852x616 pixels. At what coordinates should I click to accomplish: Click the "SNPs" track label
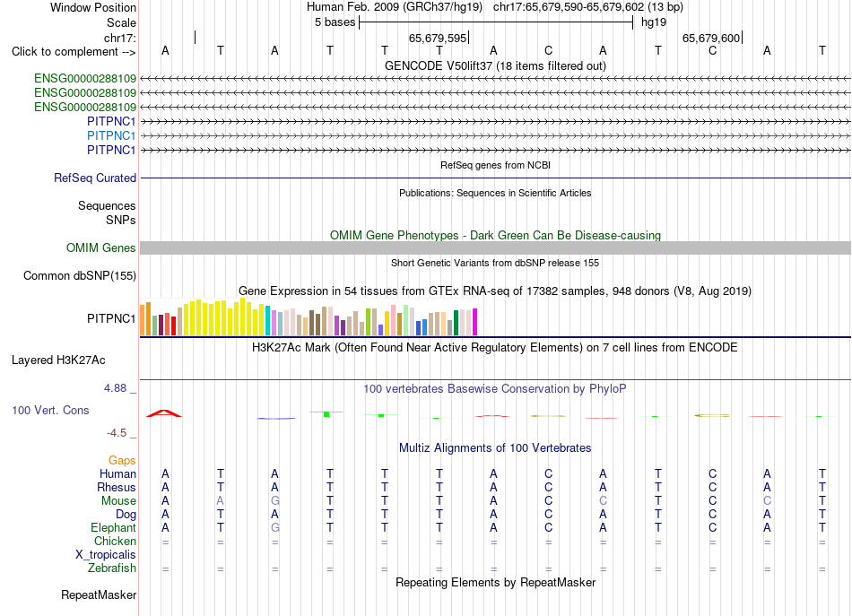pos(121,220)
